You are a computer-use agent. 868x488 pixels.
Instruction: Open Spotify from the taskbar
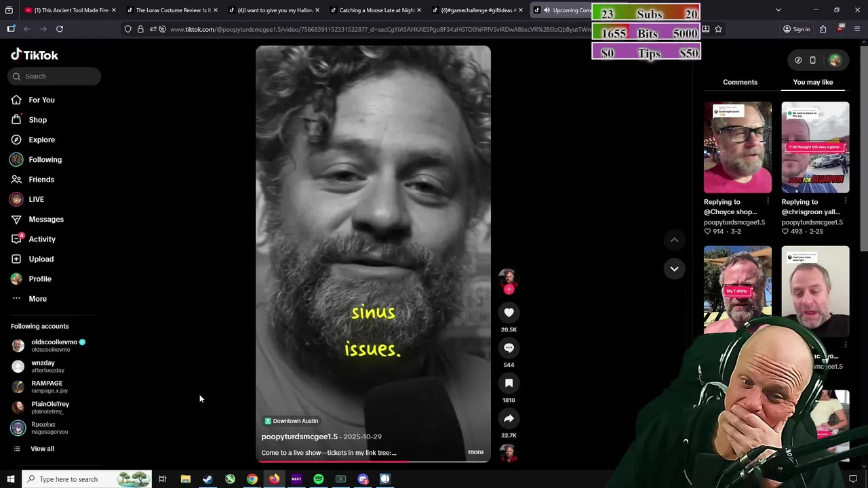pyautogui.click(x=318, y=479)
